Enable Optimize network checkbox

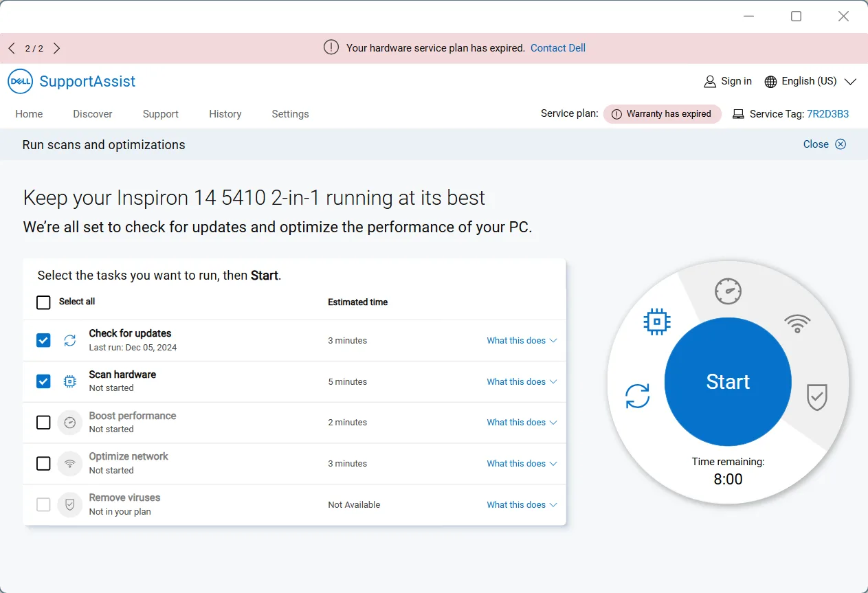pos(43,464)
